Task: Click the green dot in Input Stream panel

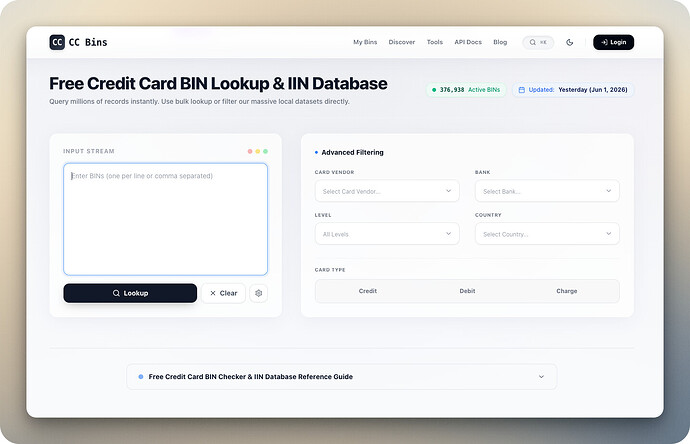Action: [x=265, y=151]
